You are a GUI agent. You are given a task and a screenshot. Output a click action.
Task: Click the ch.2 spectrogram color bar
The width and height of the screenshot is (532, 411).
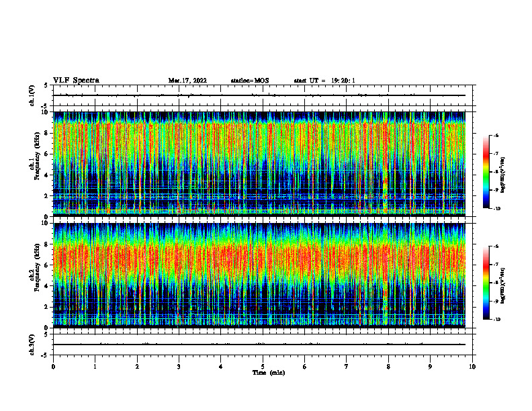tap(486, 283)
